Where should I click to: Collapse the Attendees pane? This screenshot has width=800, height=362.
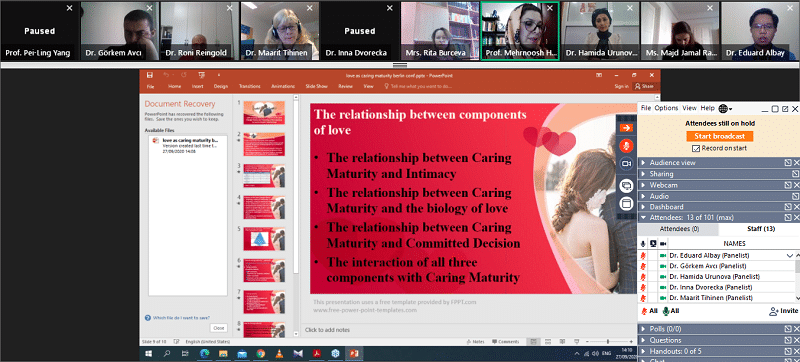(x=643, y=218)
